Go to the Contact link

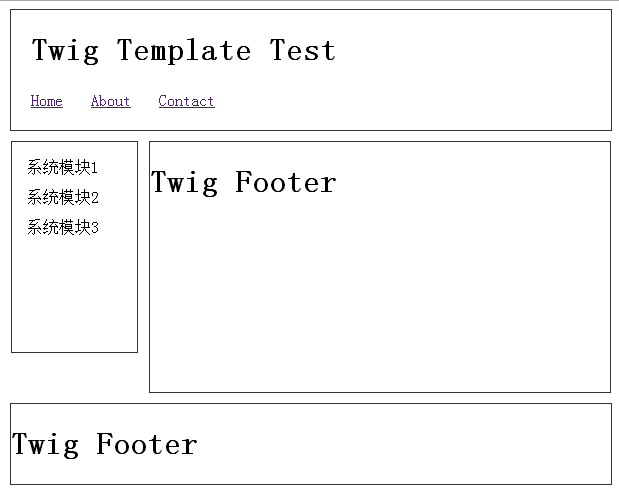(187, 101)
